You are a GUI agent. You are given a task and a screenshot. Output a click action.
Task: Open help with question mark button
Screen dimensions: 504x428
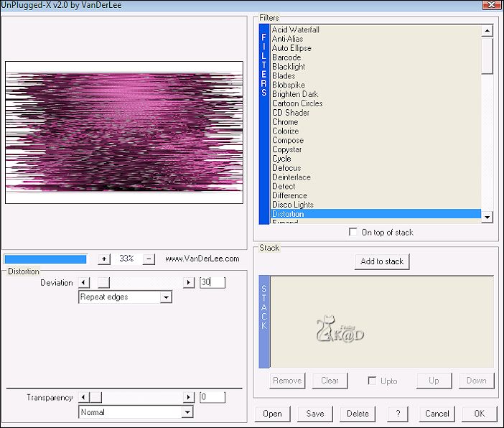pyautogui.click(x=398, y=414)
